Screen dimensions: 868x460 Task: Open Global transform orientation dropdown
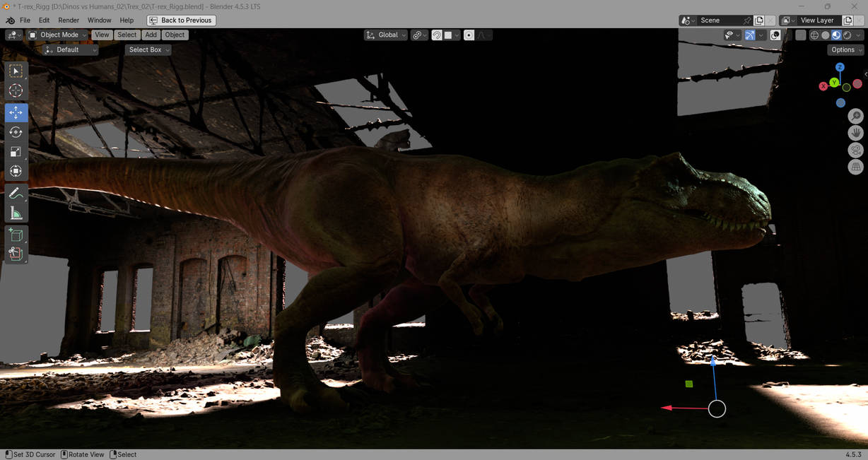[387, 35]
